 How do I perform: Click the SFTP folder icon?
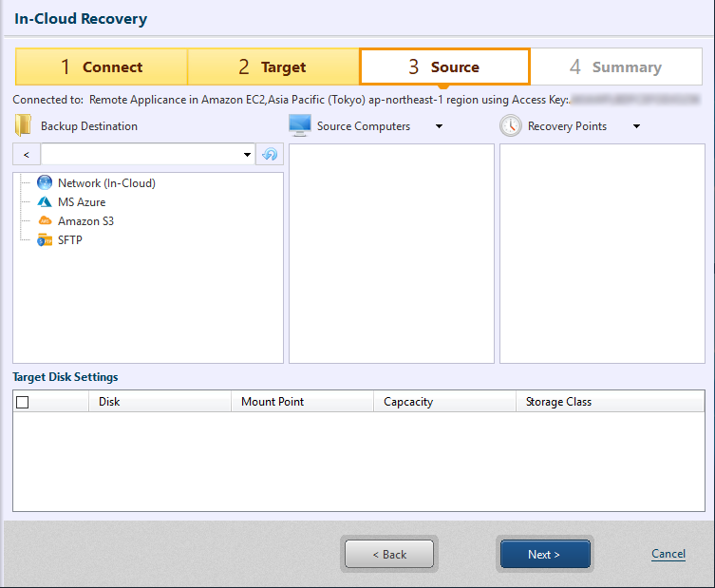(45, 240)
